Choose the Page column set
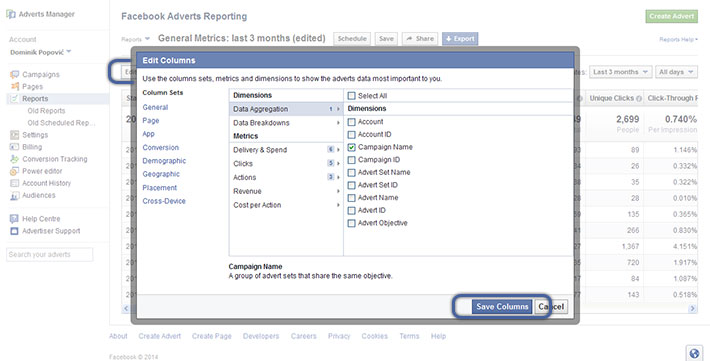The height and width of the screenshot is (361, 710). (151, 120)
